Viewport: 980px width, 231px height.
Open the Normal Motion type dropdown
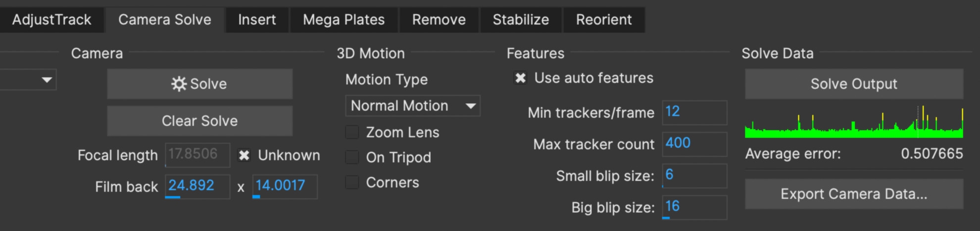click(x=412, y=106)
